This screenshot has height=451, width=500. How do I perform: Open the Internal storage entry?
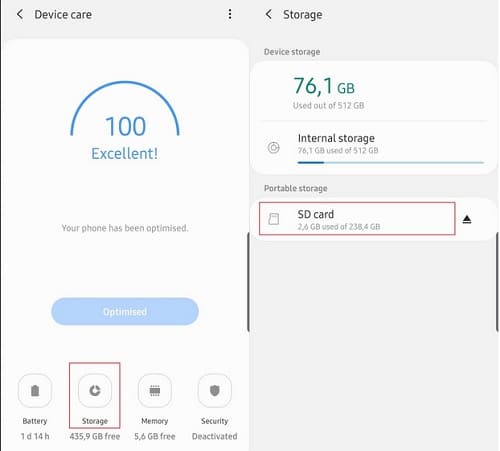point(373,147)
